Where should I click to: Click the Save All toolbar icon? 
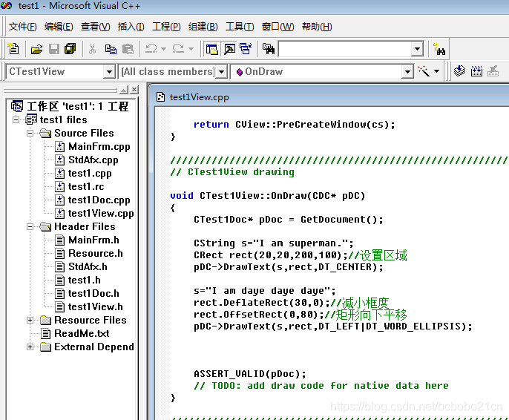tap(70, 49)
